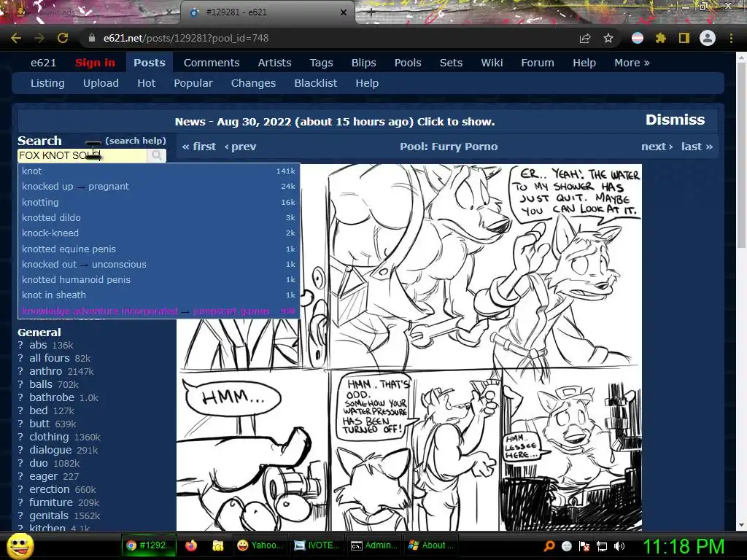Viewport: 747px width, 560px height.
Task: Click the search magnifier button beside search box
Action: pos(156,155)
